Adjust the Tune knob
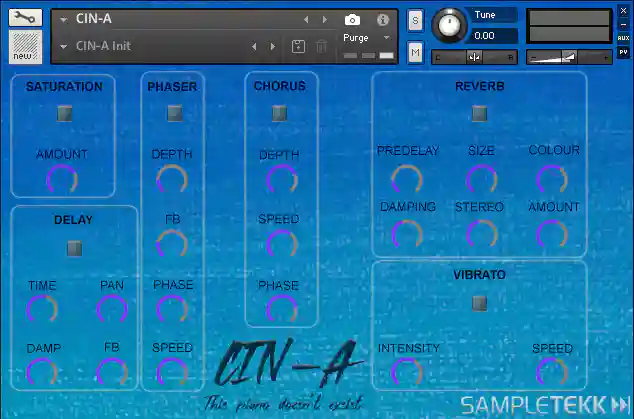Viewport: 634px width, 419px height. coord(449,25)
